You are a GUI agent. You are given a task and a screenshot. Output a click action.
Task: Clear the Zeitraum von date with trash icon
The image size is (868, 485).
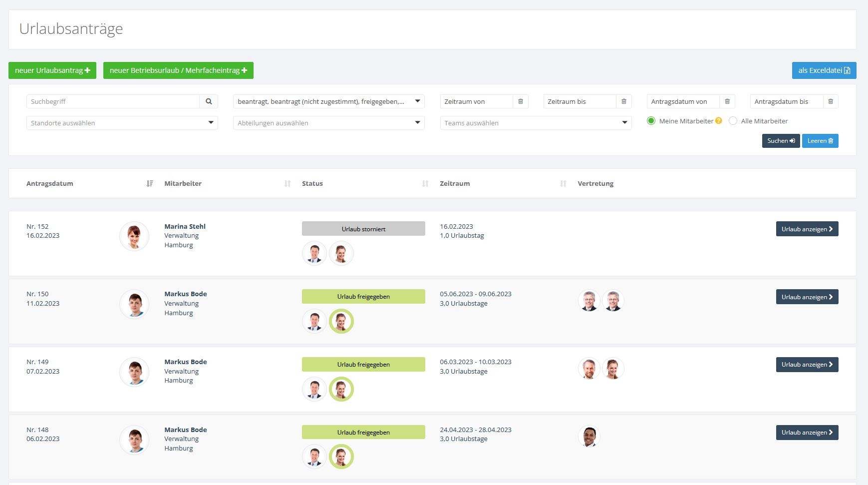click(520, 101)
